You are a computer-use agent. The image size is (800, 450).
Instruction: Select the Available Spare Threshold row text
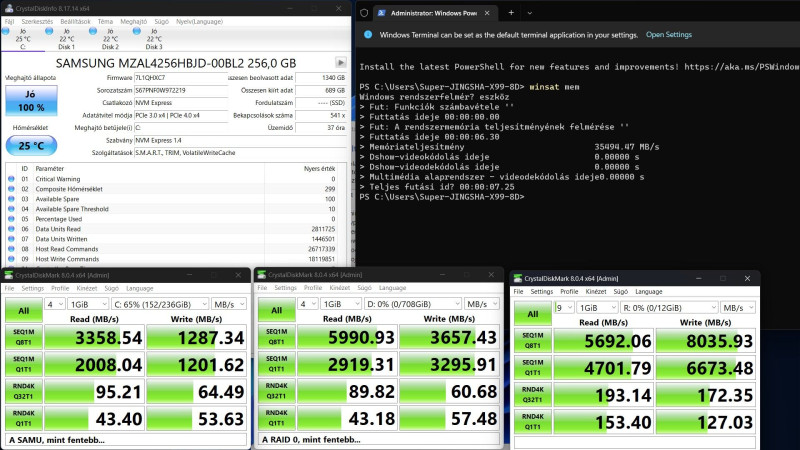tap(72, 209)
